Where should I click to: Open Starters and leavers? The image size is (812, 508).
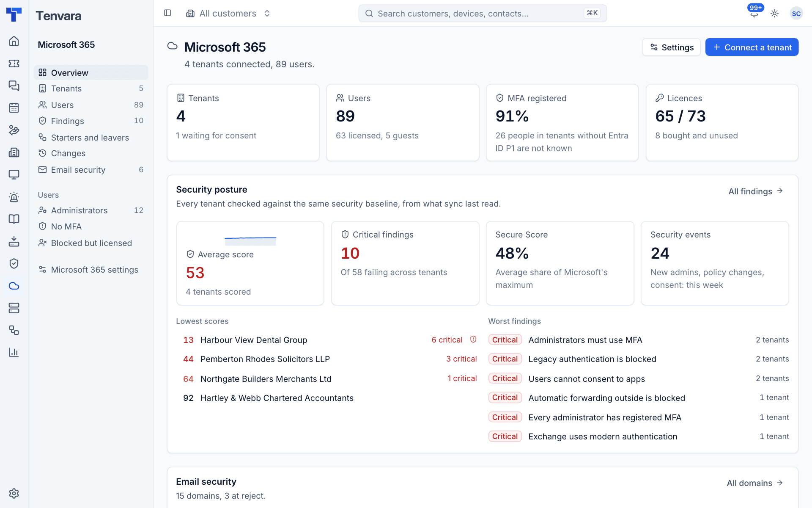pos(91,137)
